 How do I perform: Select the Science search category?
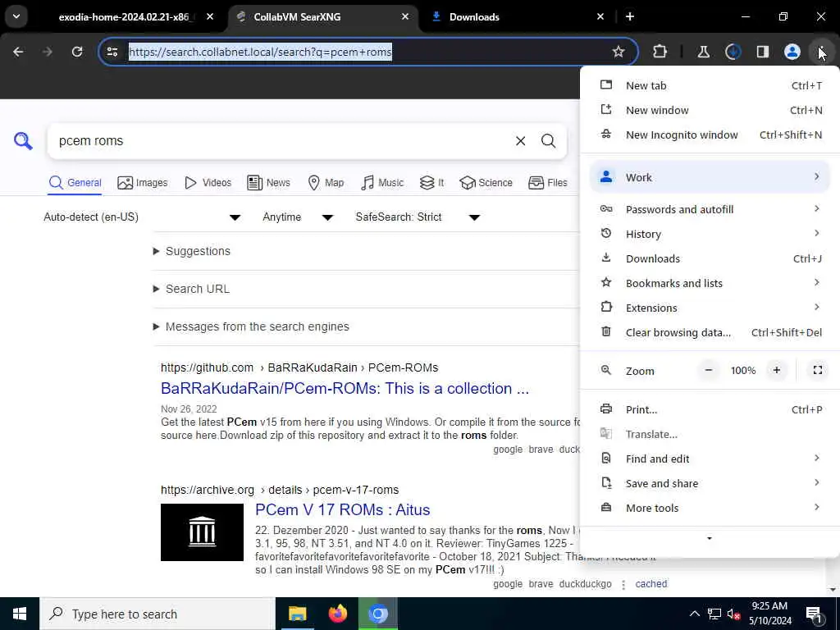click(486, 183)
